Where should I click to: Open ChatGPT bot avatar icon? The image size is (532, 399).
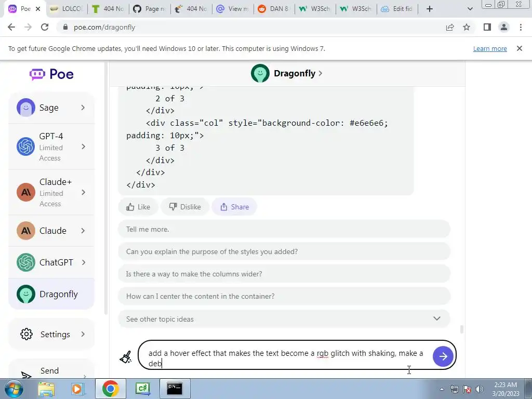coord(26,262)
